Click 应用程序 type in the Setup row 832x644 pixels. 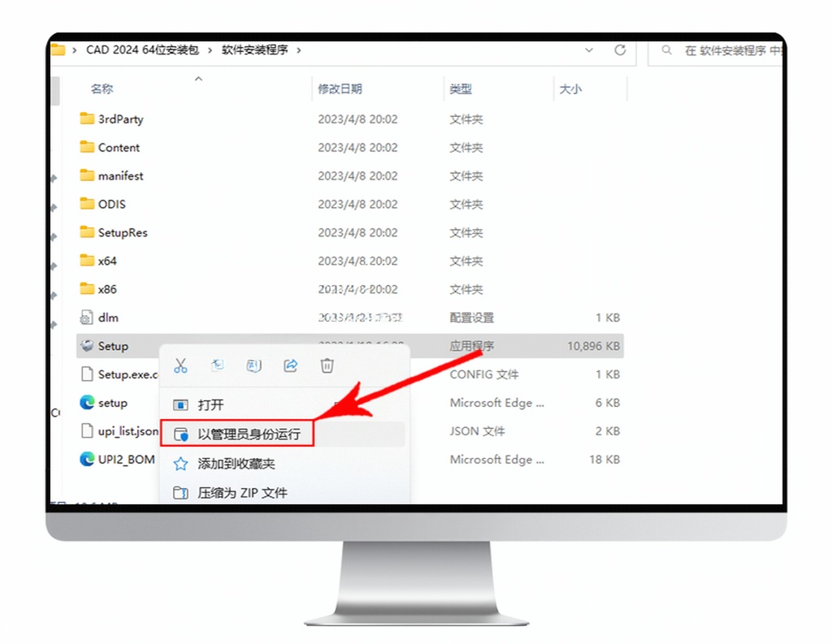click(x=472, y=346)
